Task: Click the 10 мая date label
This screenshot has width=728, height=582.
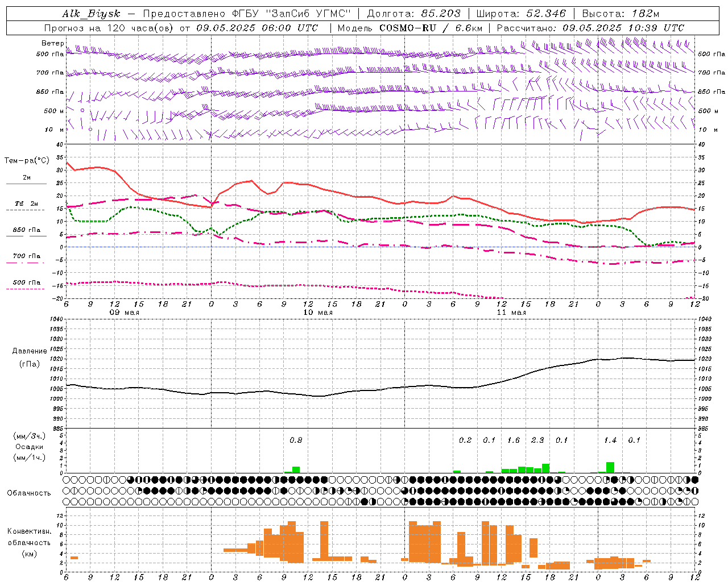Action: click(x=317, y=313)
